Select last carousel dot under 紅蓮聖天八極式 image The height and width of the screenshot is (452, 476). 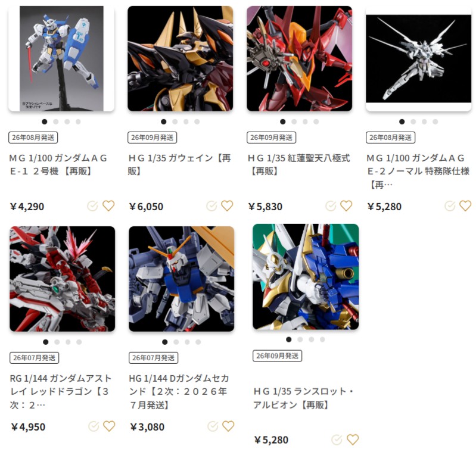coord(316,121)
